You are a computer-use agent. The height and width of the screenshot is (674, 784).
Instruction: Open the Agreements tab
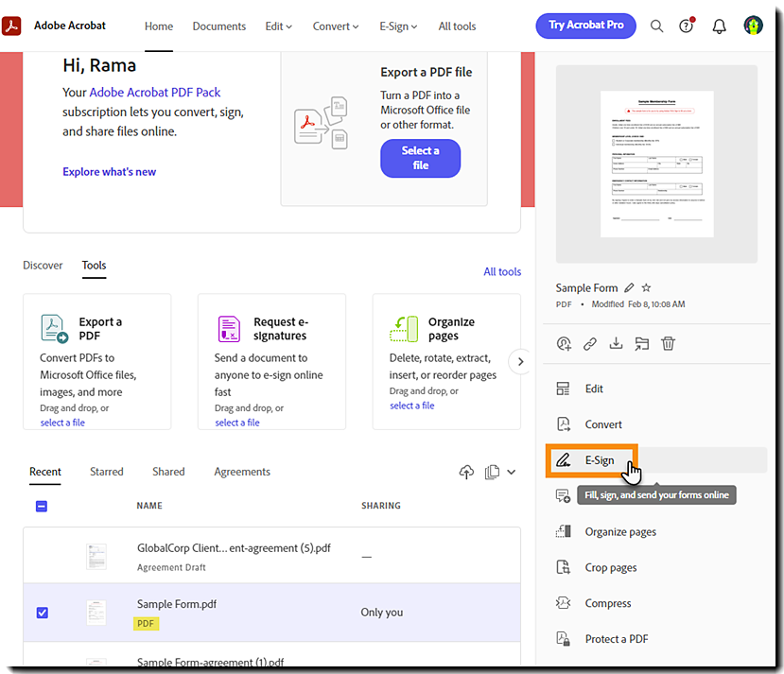242,472
